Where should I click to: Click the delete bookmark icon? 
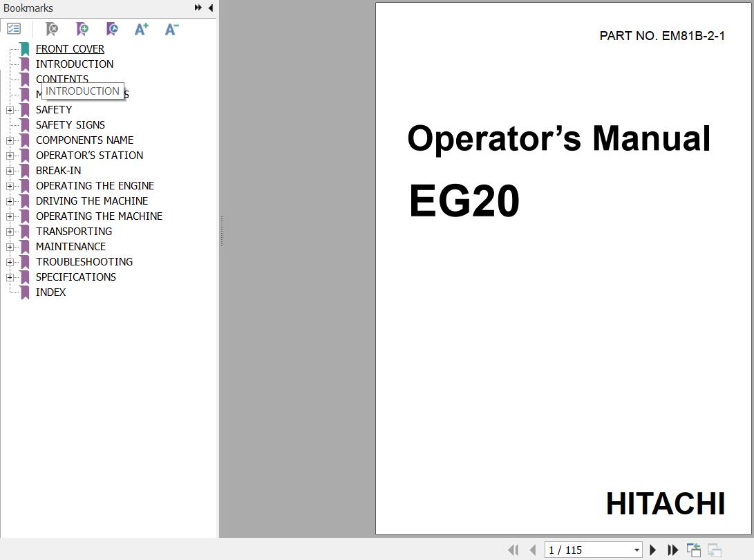pyautogui.click(x=51, y=29)
